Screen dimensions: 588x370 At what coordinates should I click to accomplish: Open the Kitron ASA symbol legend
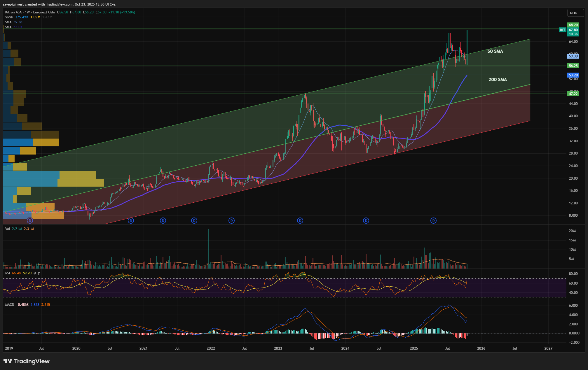coord(13,12)
